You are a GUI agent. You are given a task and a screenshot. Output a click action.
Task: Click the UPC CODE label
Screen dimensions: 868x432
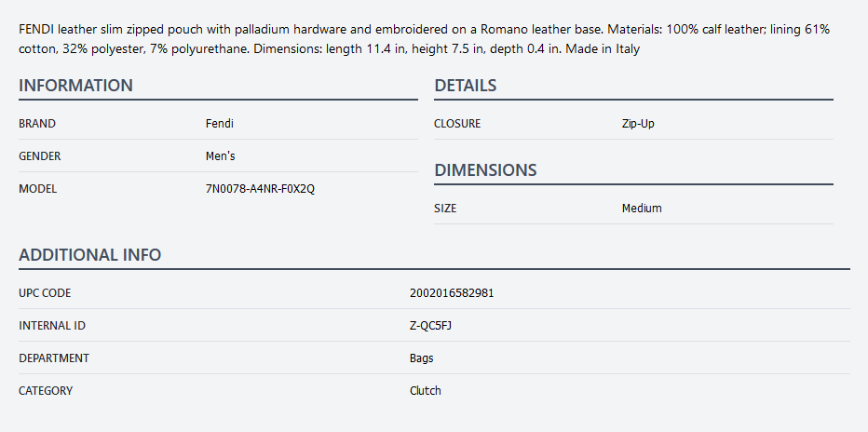45,293
